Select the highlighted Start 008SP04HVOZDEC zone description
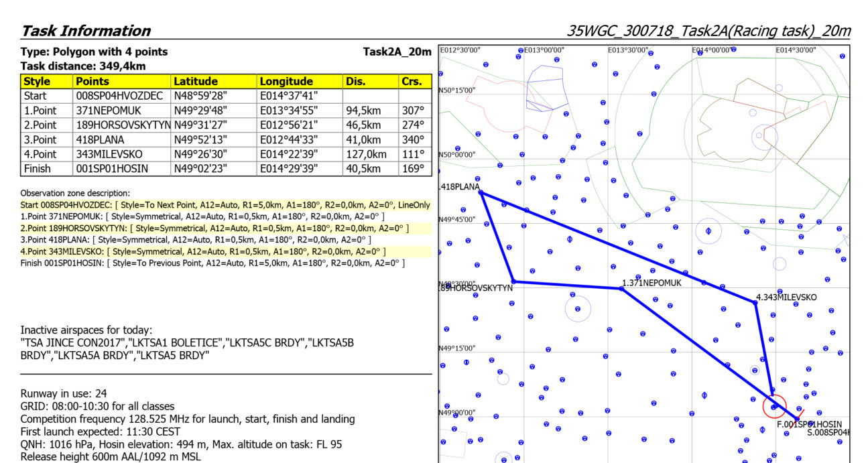The width and height of the screenshot is (868, 463). (x=225, y=205)
